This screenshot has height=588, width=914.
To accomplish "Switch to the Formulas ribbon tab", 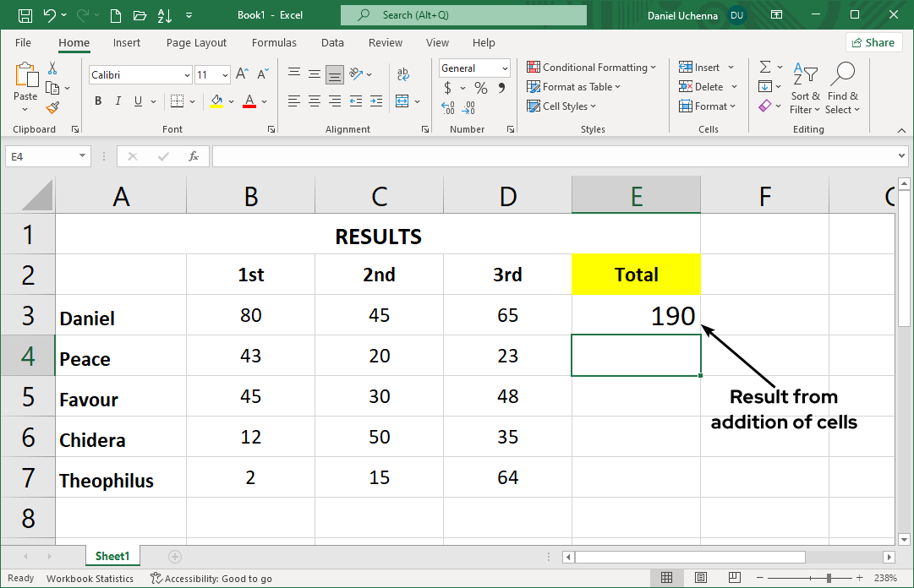I will pyautogui.click(x=274, y=42).
